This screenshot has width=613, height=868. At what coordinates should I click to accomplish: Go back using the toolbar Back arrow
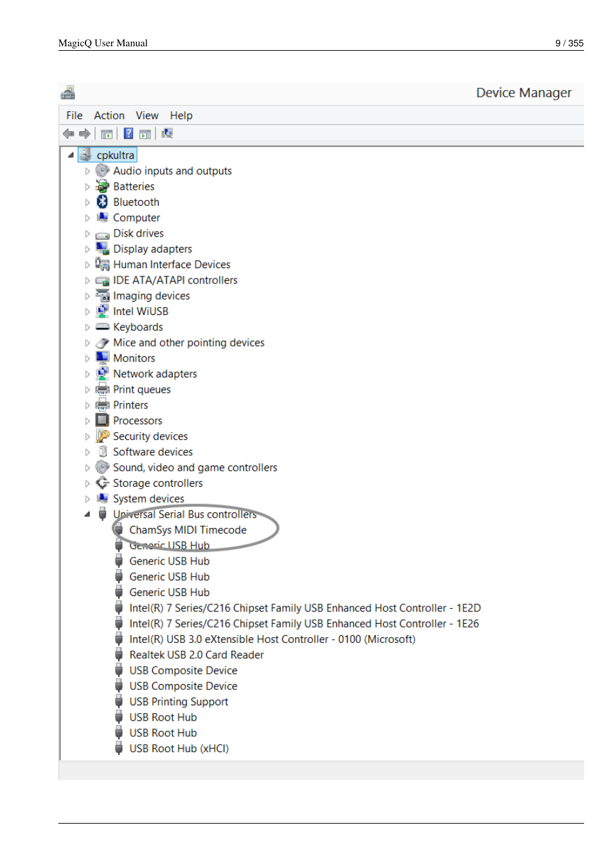coord(68,134)
